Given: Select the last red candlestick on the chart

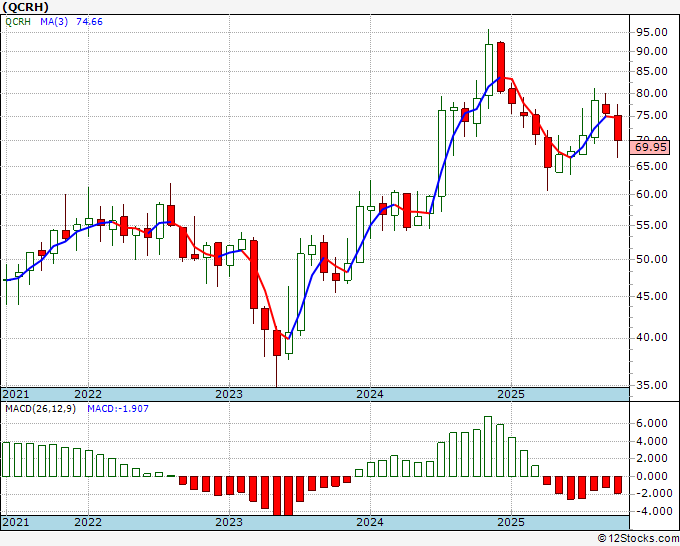Looking at the screenshot, I should point(618,128).
